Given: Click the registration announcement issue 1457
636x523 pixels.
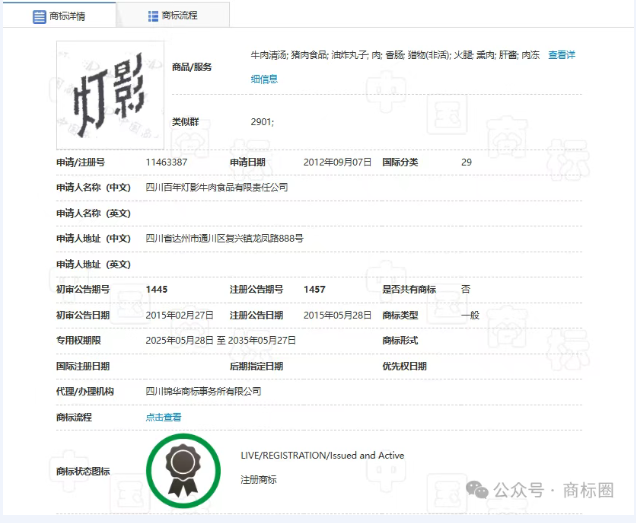Looking at the screenshot, I should tap(314, 289).
